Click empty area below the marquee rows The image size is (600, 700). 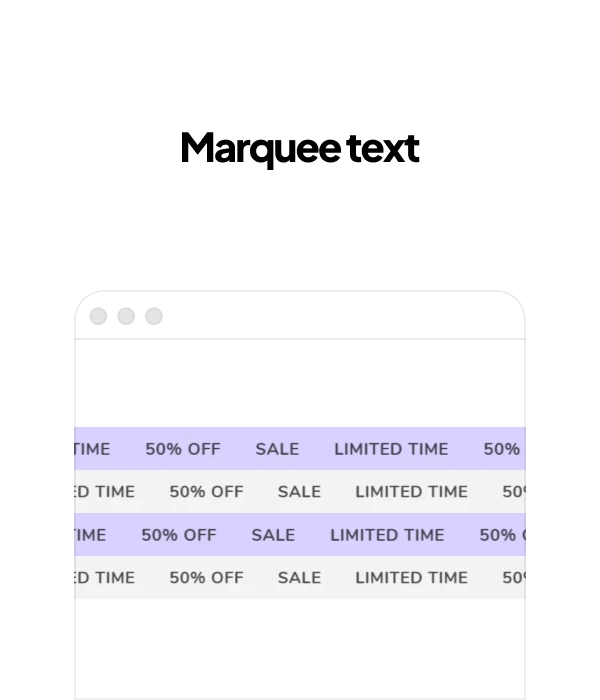point(300,647)
